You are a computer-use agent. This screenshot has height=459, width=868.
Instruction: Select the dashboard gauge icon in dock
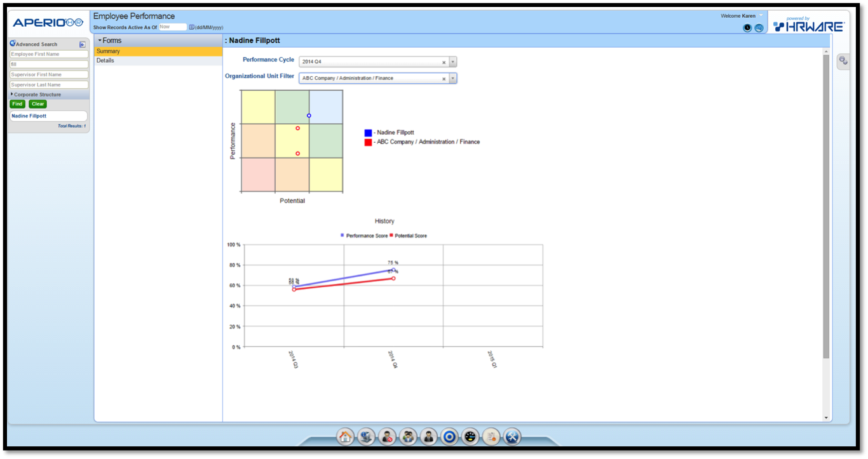tap(470, 437)
